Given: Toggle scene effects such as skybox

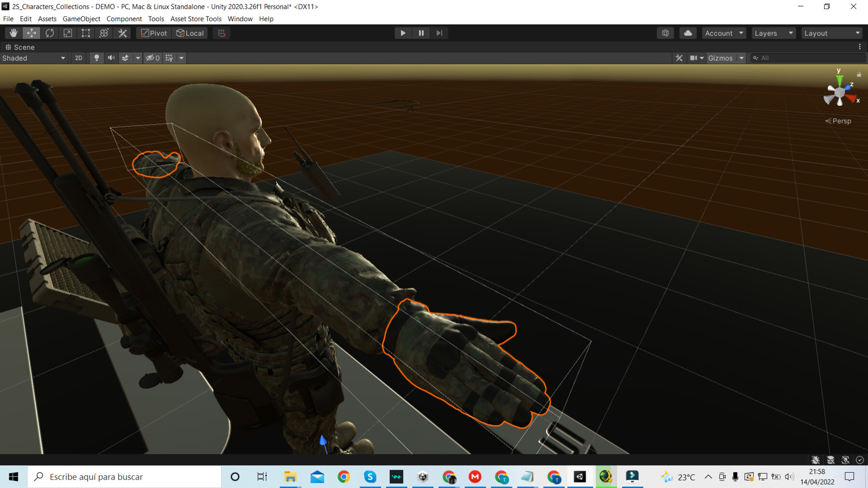Looking at the screenshot, I should [x=125, y=58].
